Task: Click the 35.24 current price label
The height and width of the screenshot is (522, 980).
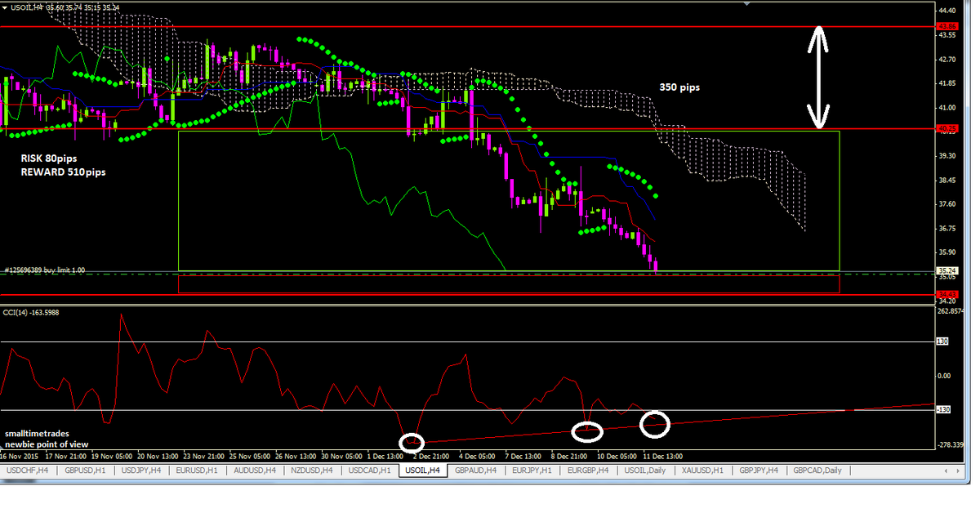Action: [x=947, y=270]
